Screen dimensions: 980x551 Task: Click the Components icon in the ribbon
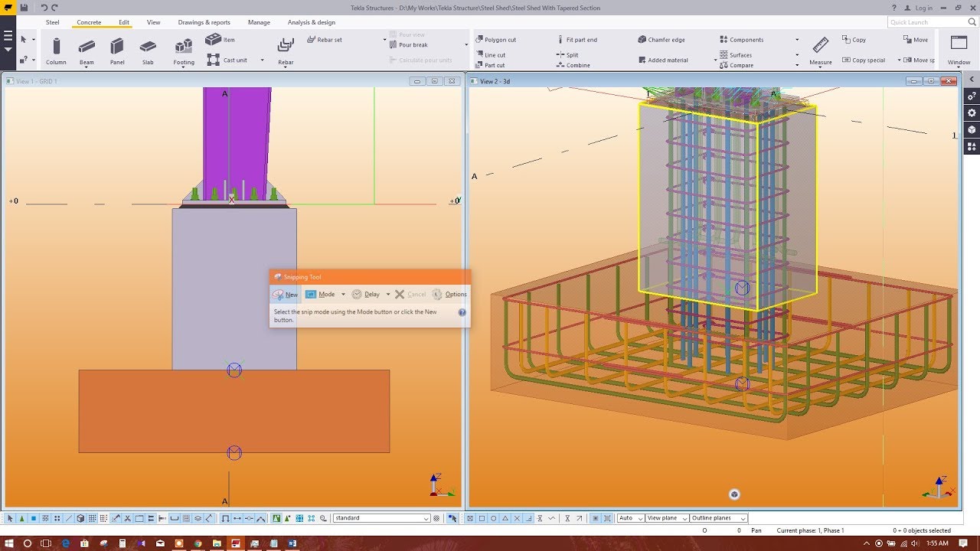tap(723, 39)
